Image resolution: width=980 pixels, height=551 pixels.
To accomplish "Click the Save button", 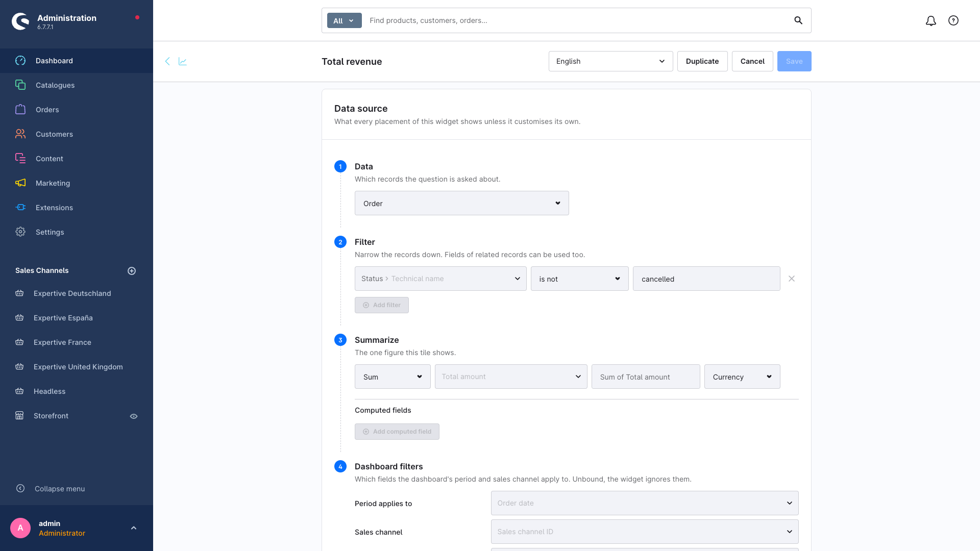I will click(x=794, y=61).
